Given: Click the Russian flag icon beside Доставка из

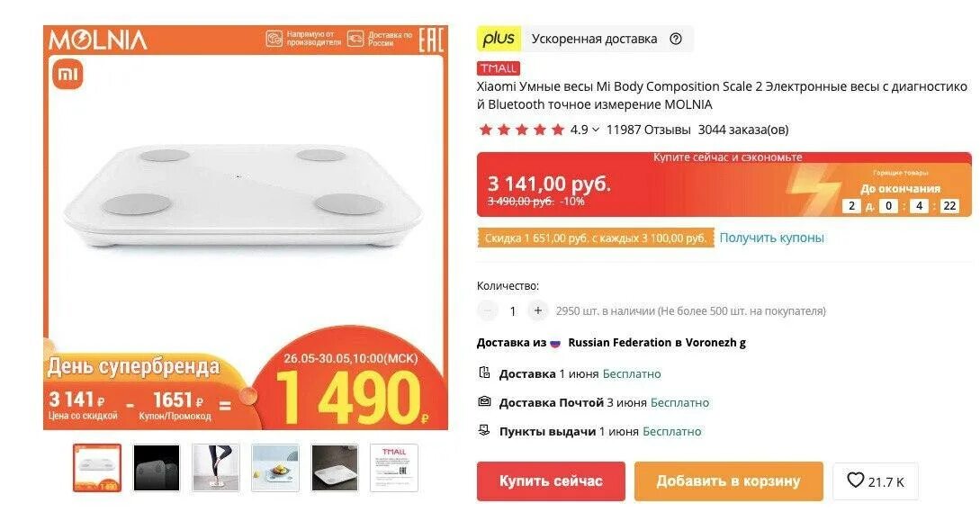Looking at the screenshot, I should point(555,343).
